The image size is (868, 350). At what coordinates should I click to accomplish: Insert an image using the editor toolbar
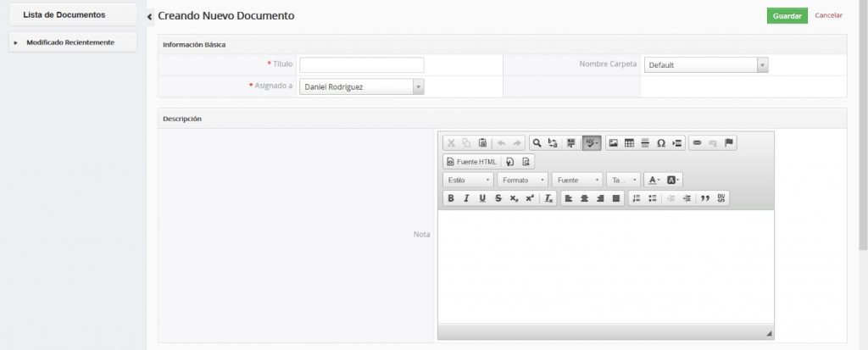614,143
